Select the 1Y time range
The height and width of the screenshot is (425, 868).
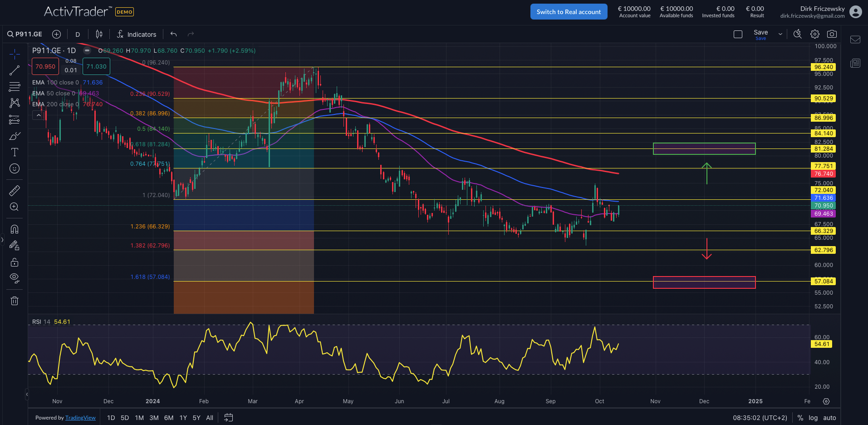click(x=183, y=418)
